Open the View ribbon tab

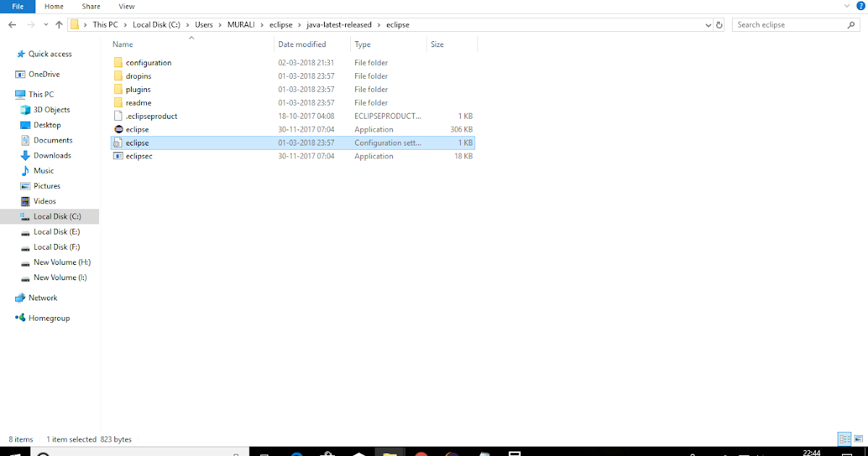pyautogui.click(x=127, y=7)
